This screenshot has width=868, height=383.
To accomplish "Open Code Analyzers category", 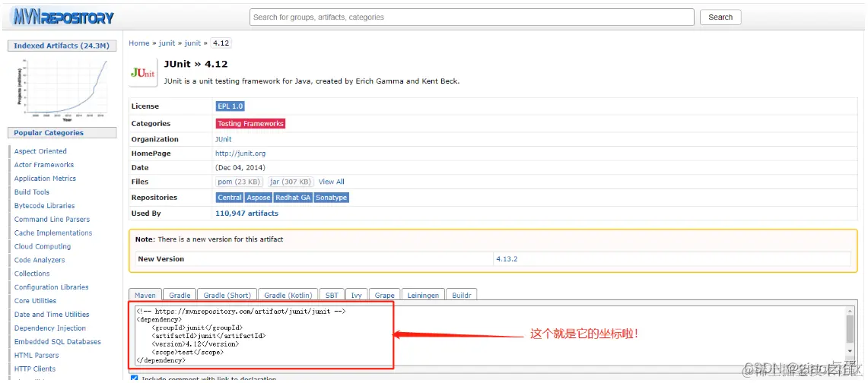I will pos(40,260).
